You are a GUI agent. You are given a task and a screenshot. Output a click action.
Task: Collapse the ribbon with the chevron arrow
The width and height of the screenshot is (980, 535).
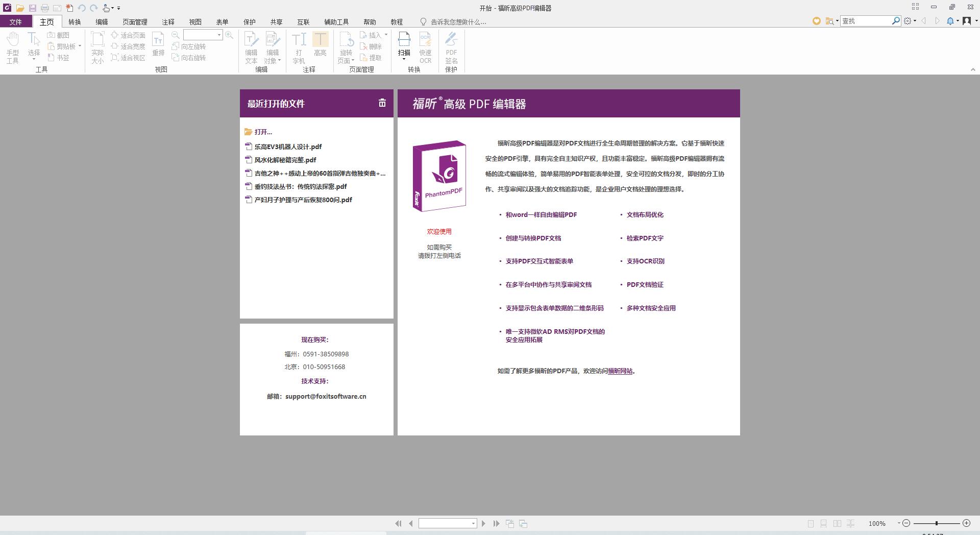coord(972,69)
